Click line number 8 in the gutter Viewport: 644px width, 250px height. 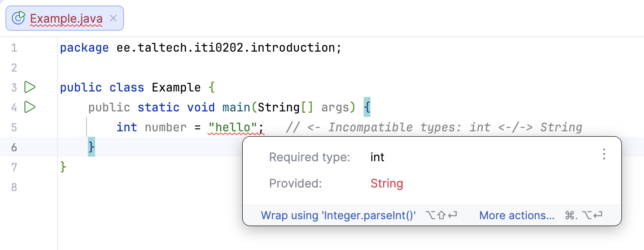tap(14, 187)
